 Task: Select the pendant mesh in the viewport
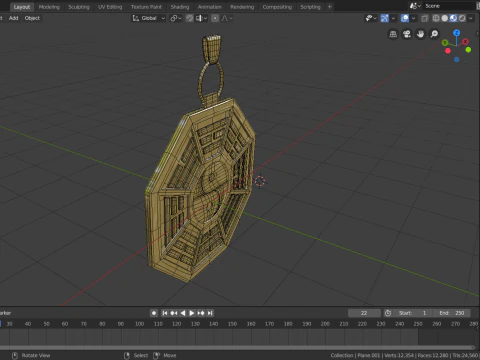point(200,190)
